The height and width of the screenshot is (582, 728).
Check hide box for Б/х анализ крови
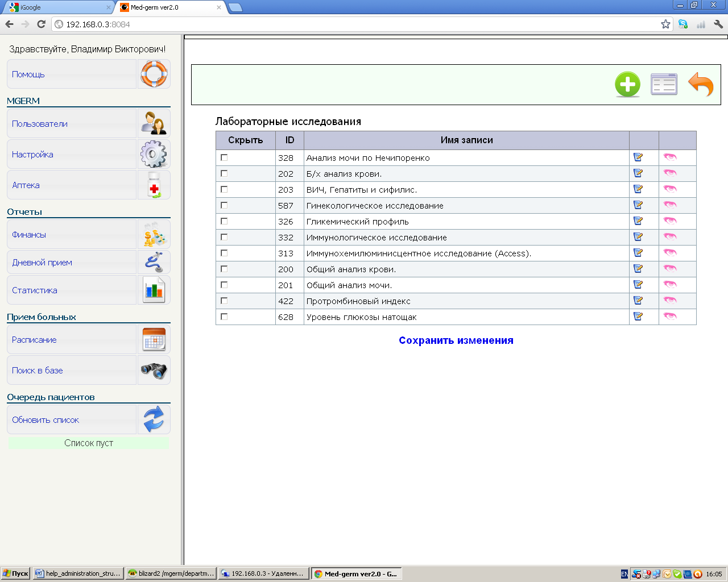click(224, 173)
